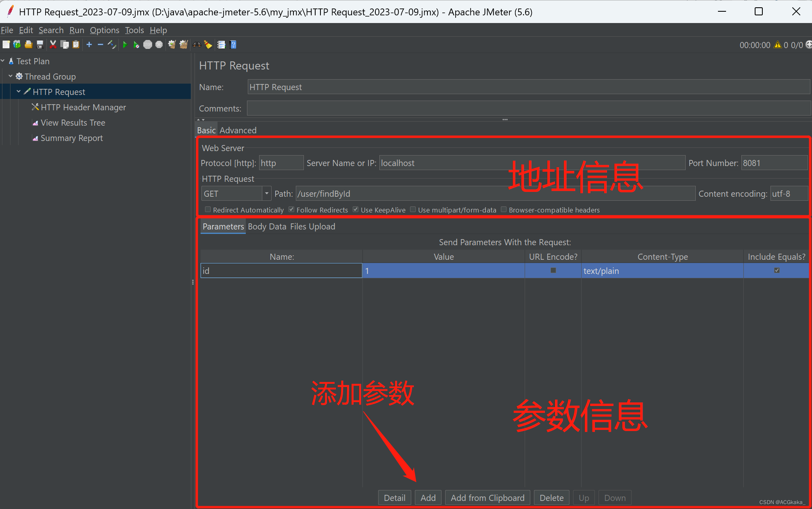Click the Search binoculars icon
This screenshot has height=509, width=812.
click(x=197, y=44)
